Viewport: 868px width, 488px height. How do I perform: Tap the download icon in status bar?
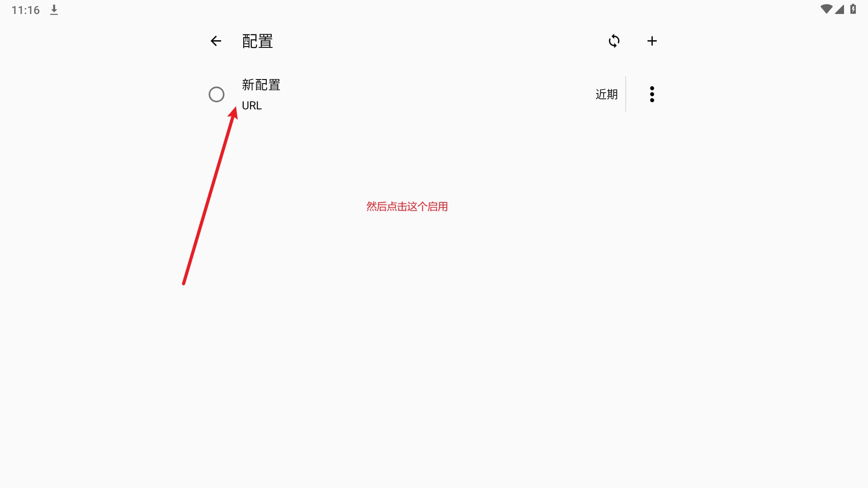(54, 10)
